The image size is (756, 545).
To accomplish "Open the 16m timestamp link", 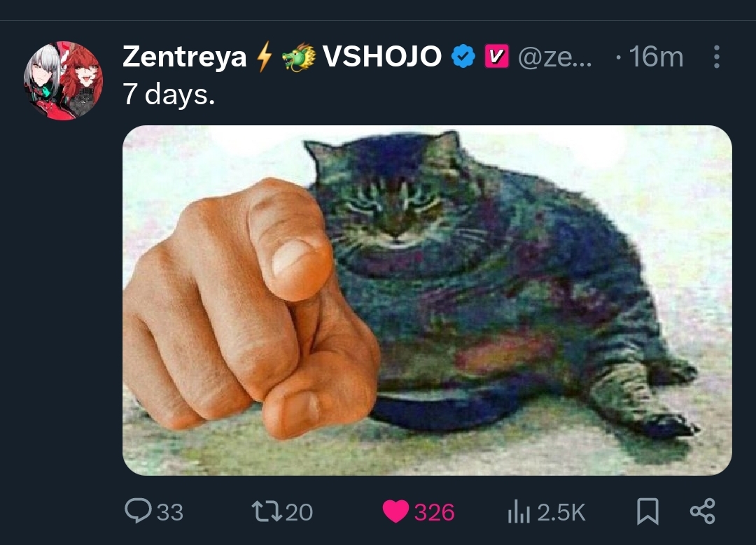I will (x=656, y=57).
